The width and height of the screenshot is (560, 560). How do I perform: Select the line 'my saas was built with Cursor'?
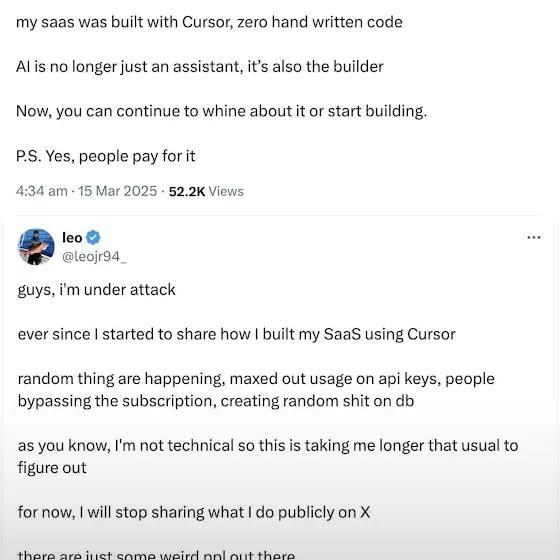209,22
